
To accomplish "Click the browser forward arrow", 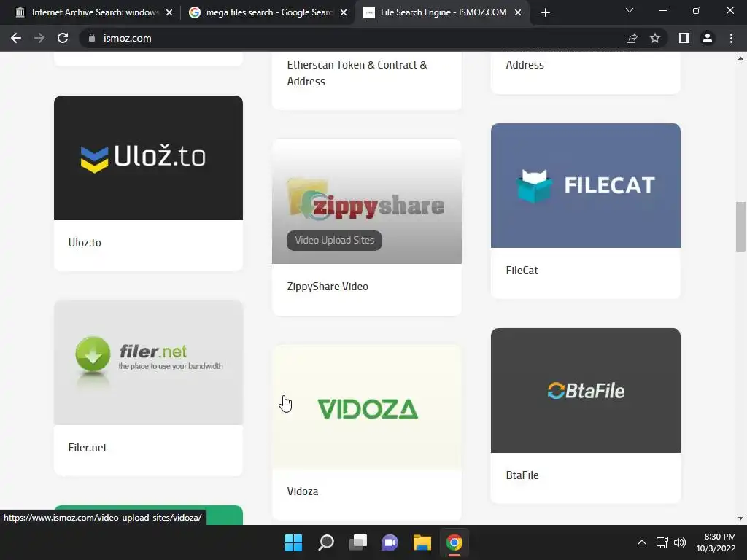I will (x=39, y=38).
